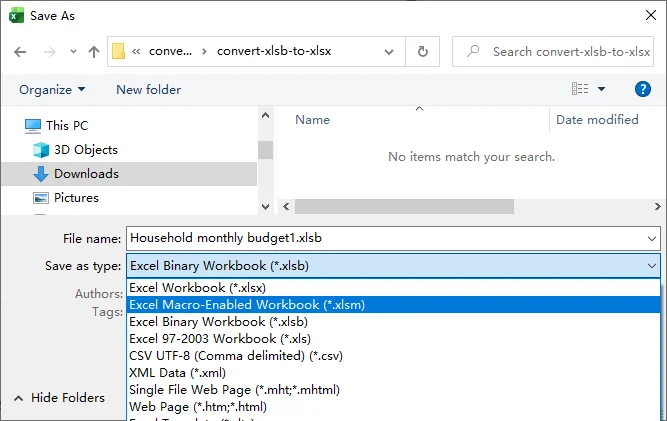Screen dimensions: 667x421
Task: Select This PC in navigation pane
Action: 67,126
